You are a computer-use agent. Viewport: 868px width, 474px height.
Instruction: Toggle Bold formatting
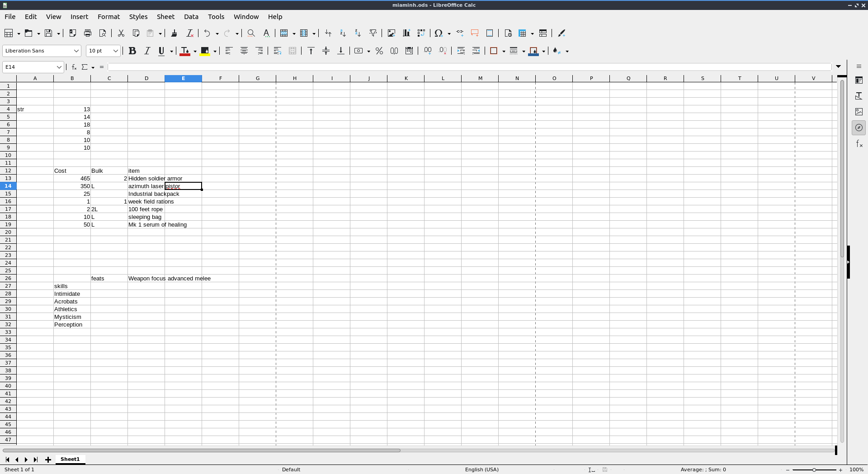[x=132, y=51]
